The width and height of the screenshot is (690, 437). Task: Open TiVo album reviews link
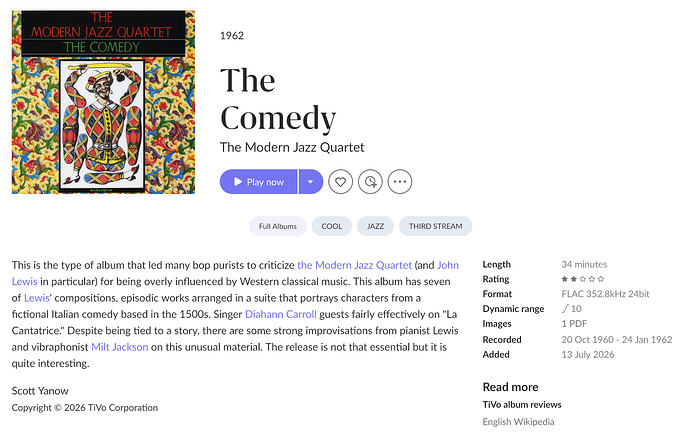click(522, 405)
